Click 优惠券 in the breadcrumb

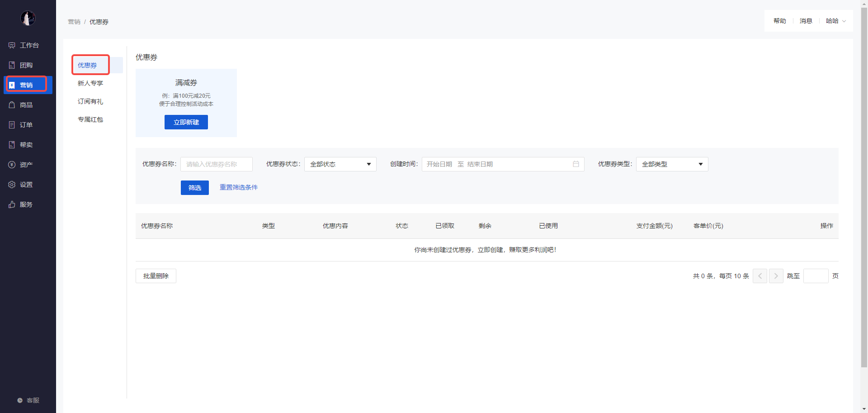point(99,22)
